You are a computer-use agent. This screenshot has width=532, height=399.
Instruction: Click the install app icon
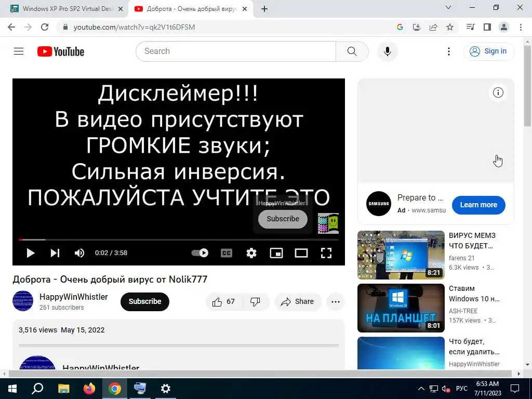(x=416, y=27)
